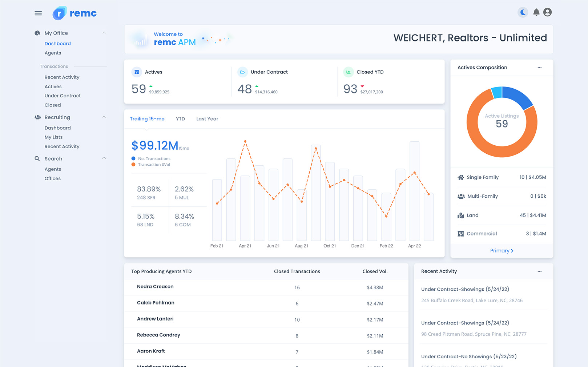Click the Under Contract folder icon
Image resolution: width=588 pixels, height=367 pixels.
242,72
